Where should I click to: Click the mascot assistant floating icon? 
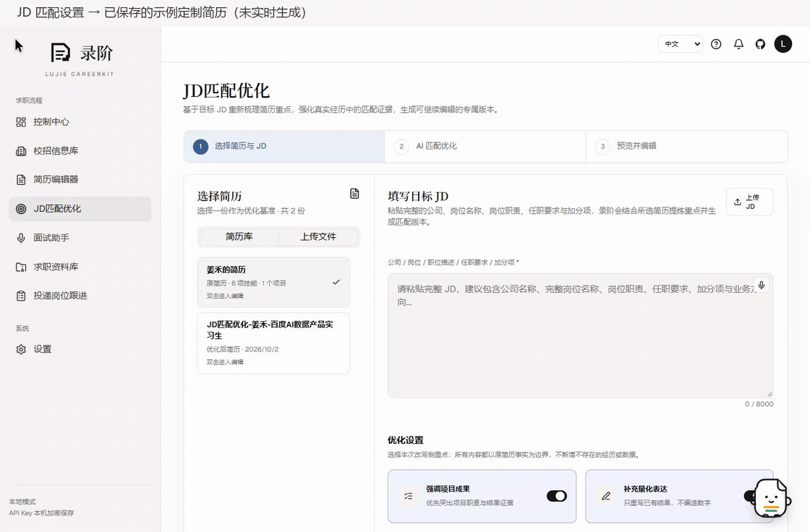click(772, 499)
